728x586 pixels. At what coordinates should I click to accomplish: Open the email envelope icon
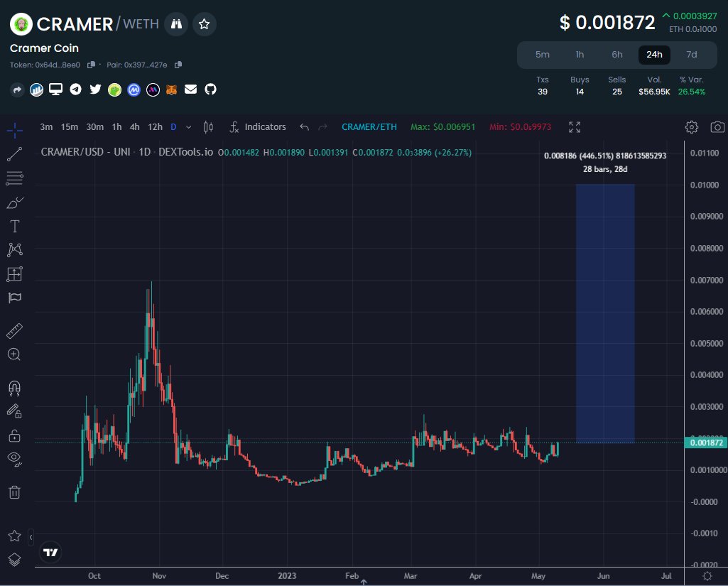coord(190,89)
